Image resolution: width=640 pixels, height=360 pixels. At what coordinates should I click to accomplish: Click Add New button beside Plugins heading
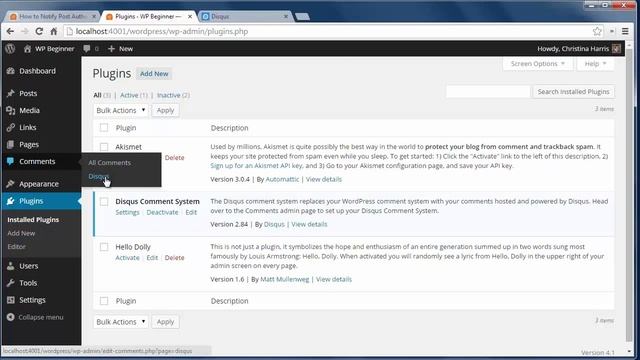coord(154,74)
